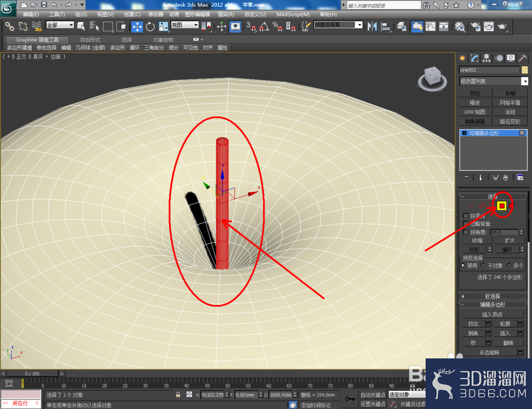Expand the 可编辑多边形 entry in the modifier stack
532x409 pixels.
tap(464, 133)
